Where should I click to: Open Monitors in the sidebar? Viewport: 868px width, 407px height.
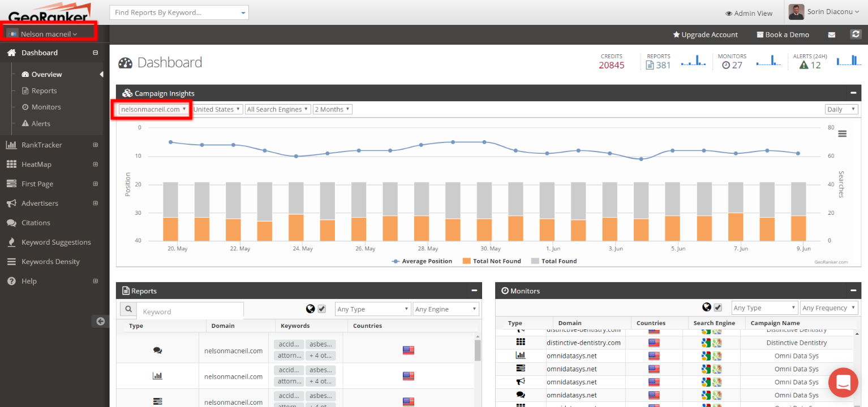pos(46,107)
